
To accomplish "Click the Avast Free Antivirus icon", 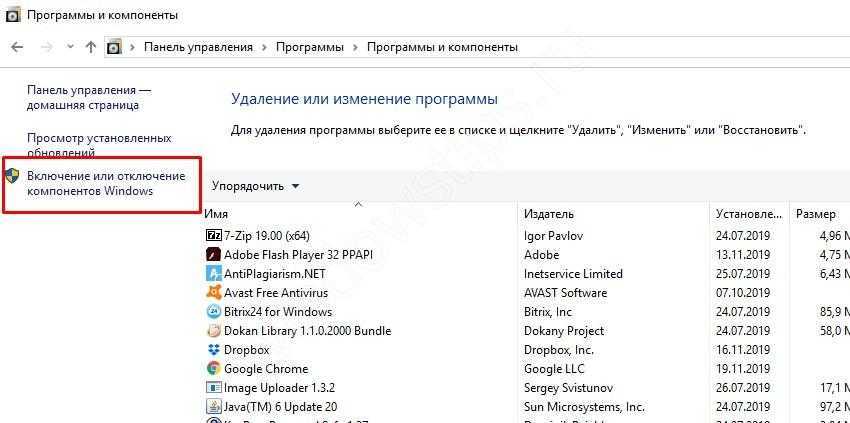I will point(214,292).
